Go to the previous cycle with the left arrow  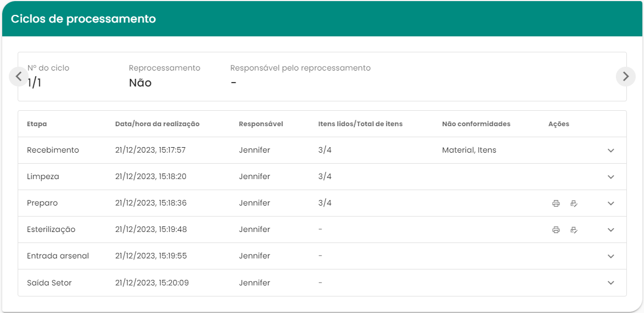point(19,77)
